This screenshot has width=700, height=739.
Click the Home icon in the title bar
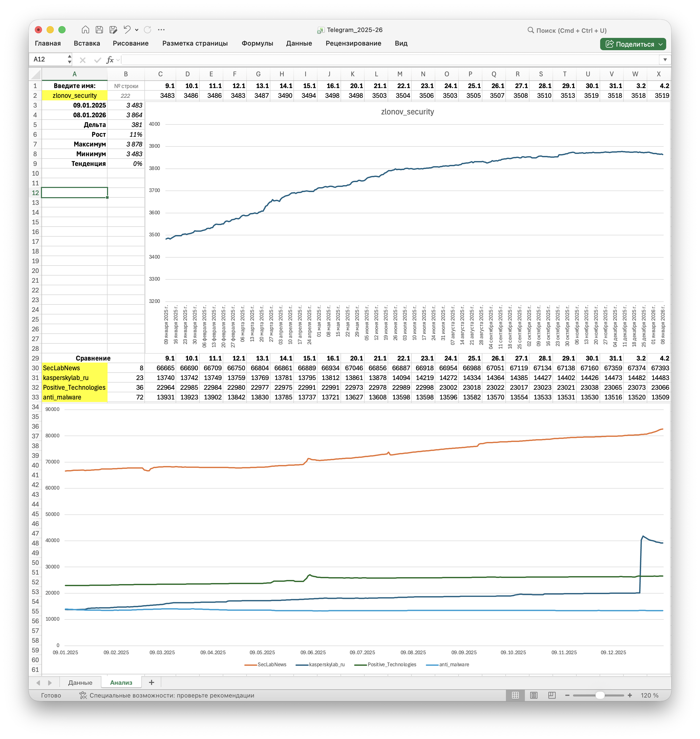(86, 29)
